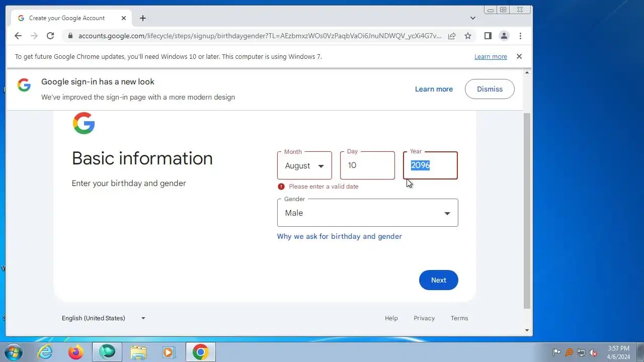Open the Gender dropdown showing Male

coord(367,213)
